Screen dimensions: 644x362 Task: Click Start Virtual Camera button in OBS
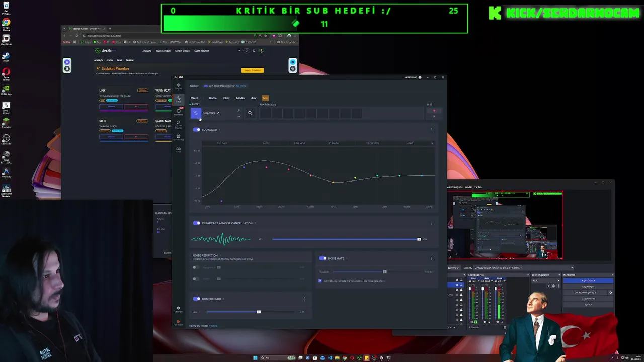pyautogui.click(x=585, y=293)
